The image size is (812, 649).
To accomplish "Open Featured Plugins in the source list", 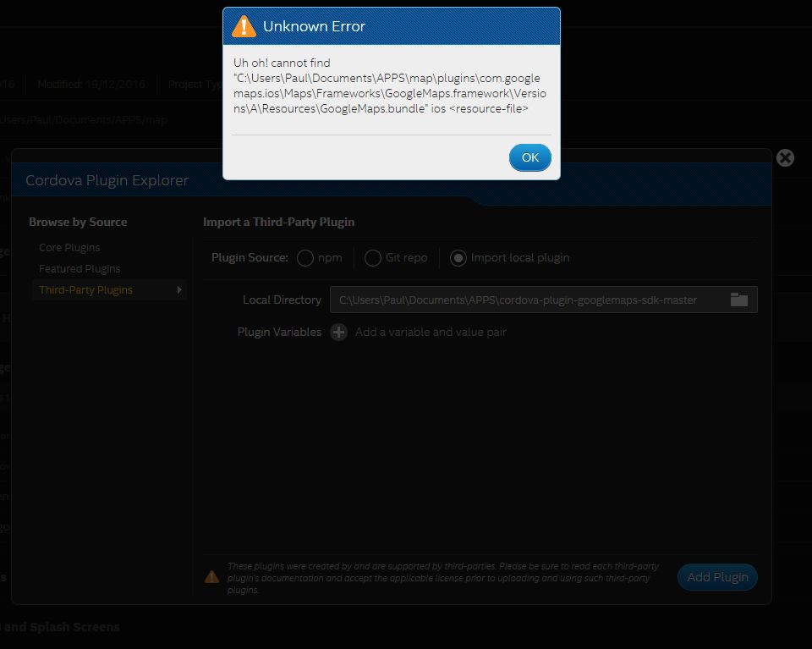I will (80, 269).
